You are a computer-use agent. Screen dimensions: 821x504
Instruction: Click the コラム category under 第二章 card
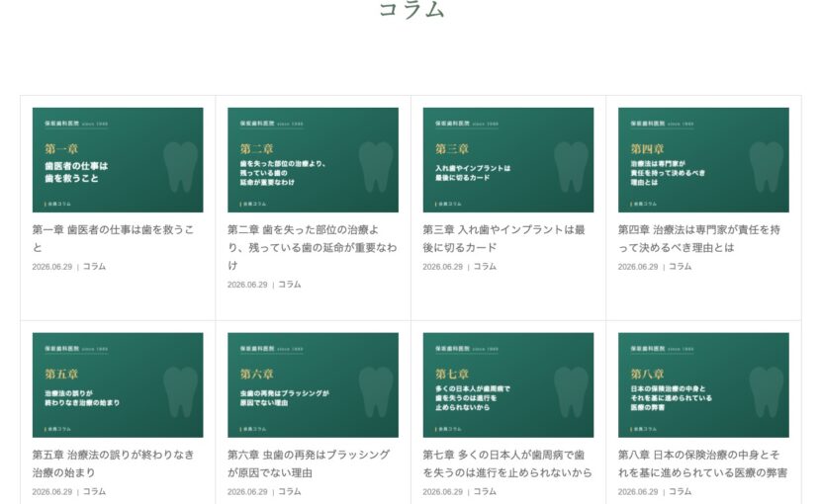290,285
